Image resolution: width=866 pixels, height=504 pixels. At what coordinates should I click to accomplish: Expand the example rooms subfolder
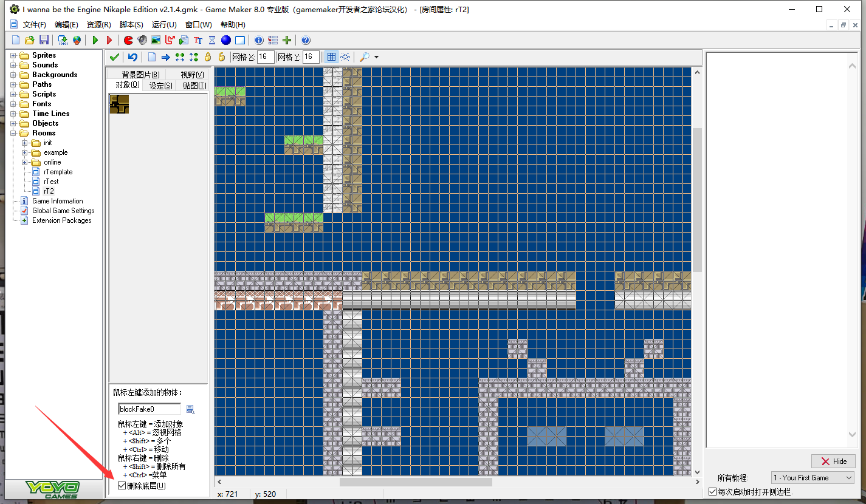click(x=25, y=152)
